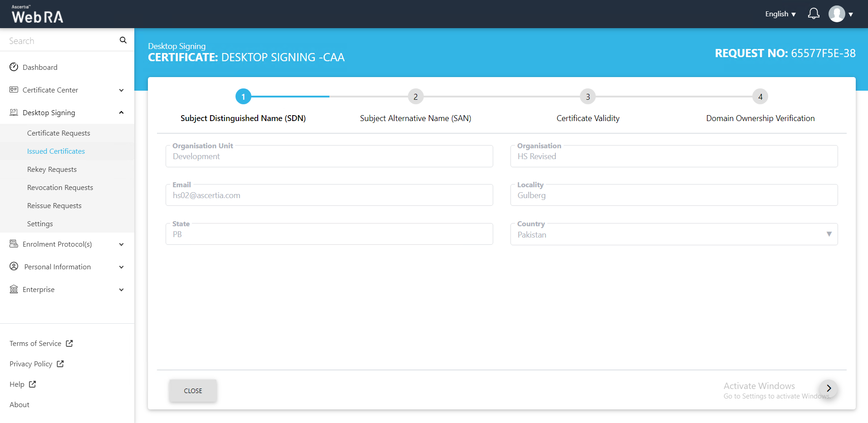Open the Country dropdown showing Pakistan

(x=674, y=234)
